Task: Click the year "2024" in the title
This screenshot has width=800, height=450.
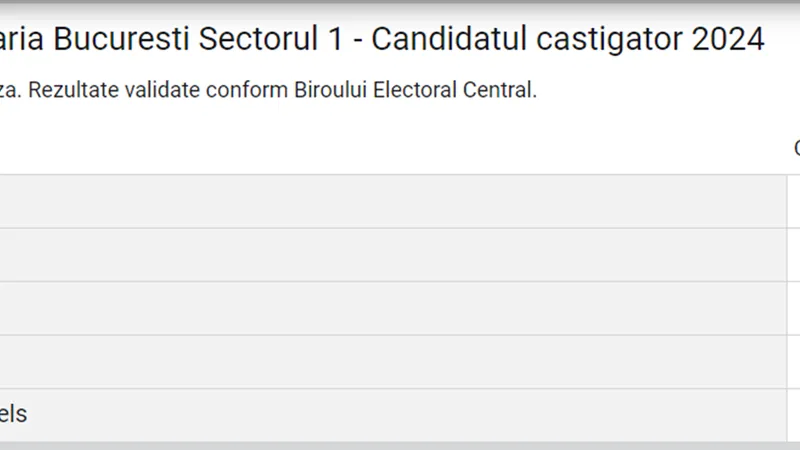Action: 728,39
